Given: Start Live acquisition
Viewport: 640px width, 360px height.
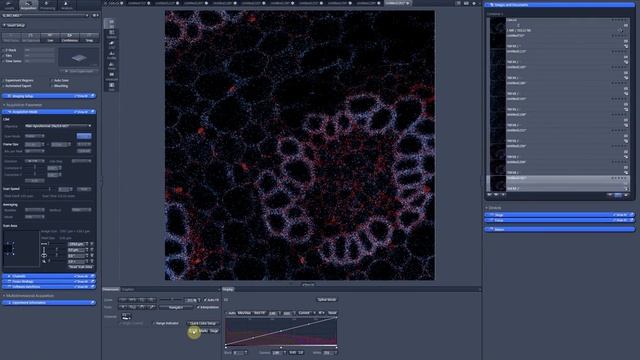Looking at the screenshot, I should click(50, 38).
